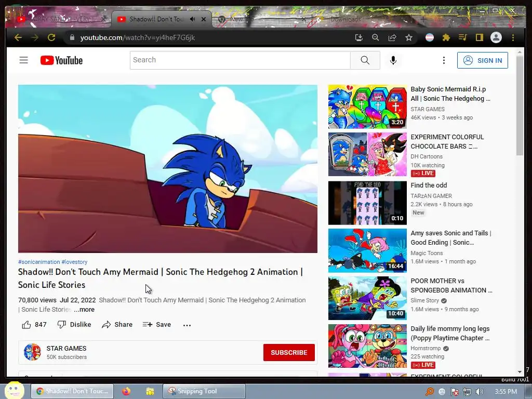This screenshot has height=399, width=532.
Task: Click the install/download page icon in address bar
Action: pos(359,37)
